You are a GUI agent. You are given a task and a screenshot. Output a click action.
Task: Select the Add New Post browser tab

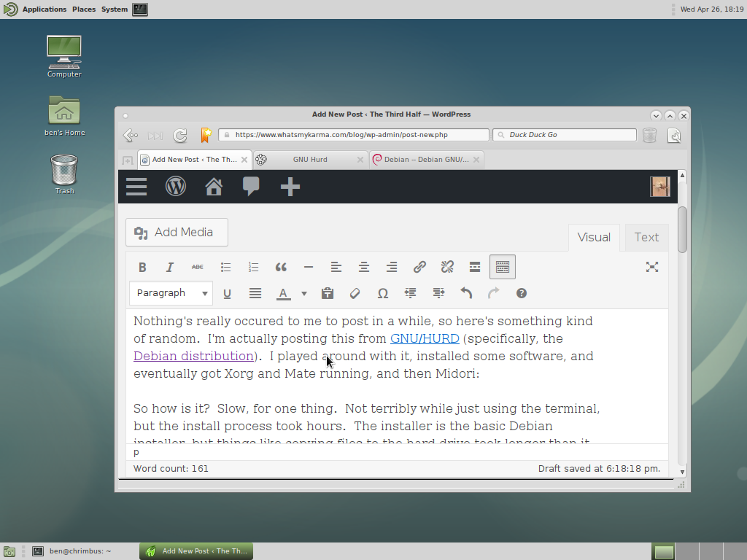[x=194, y=160]
